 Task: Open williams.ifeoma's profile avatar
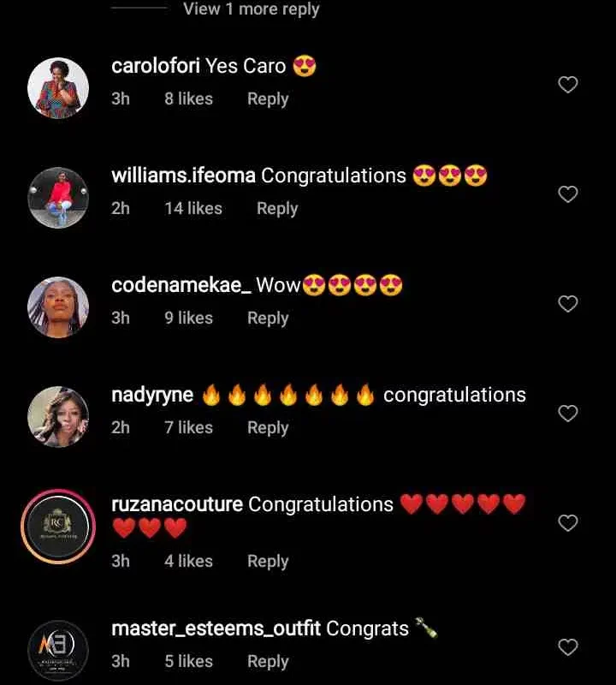click(58, 198)
